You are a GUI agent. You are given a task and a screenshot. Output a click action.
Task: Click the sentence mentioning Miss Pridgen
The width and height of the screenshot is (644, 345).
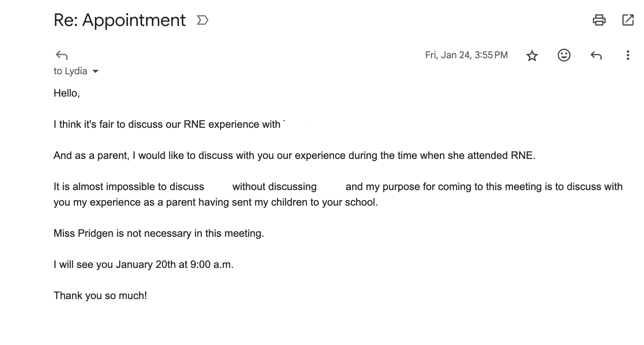click(159, 233)
